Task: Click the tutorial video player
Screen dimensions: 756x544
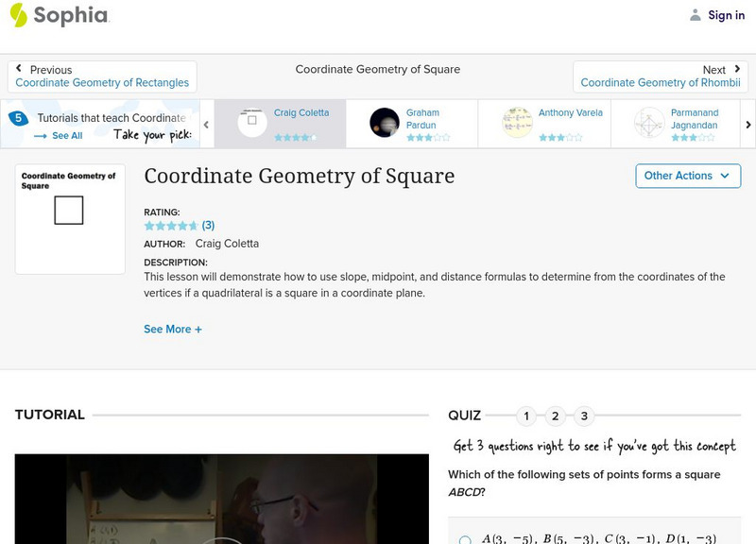Action: coord(221,499)
